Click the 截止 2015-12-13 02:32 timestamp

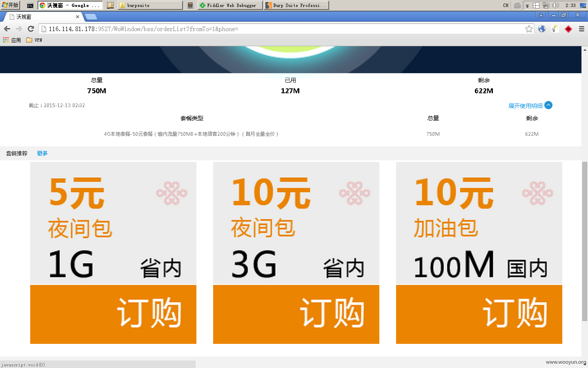(57, 105)
